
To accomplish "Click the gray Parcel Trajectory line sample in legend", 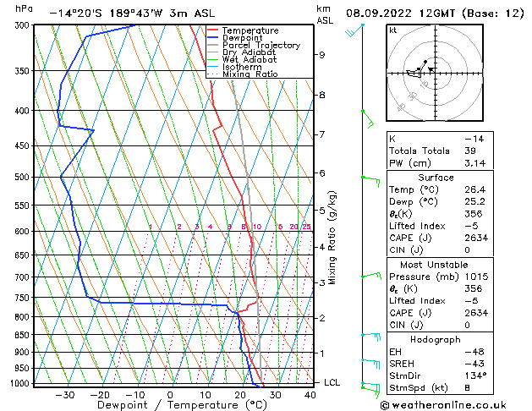I will click(213, 45).
